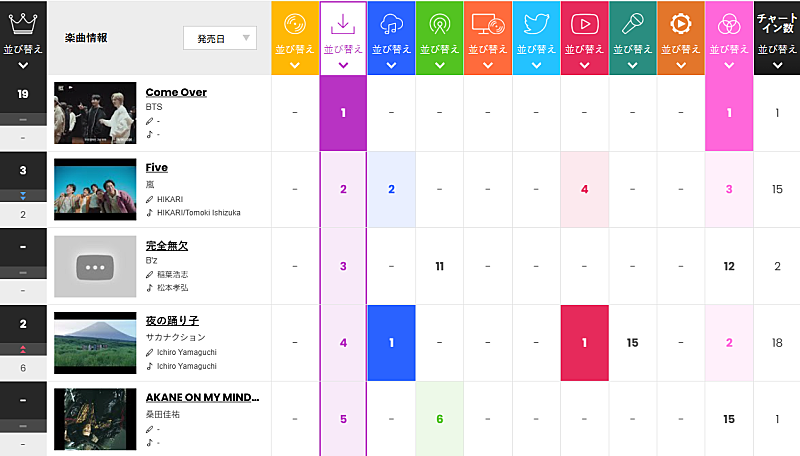Sort by YouTube column chevron
This screenshot has height=456, width=800.
pyautogui.click(x=584, y=65)
